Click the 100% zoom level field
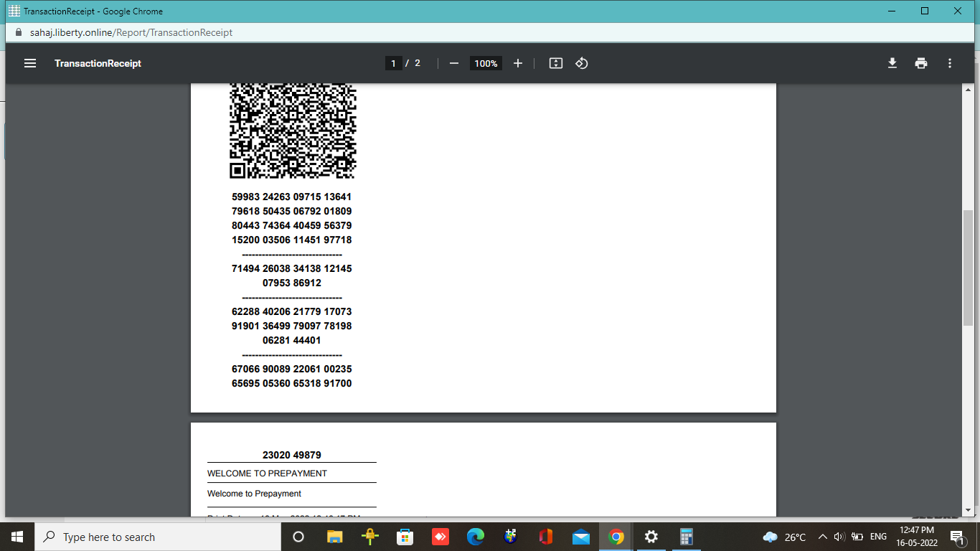This screenshot has height=551, width=980. 486,63
